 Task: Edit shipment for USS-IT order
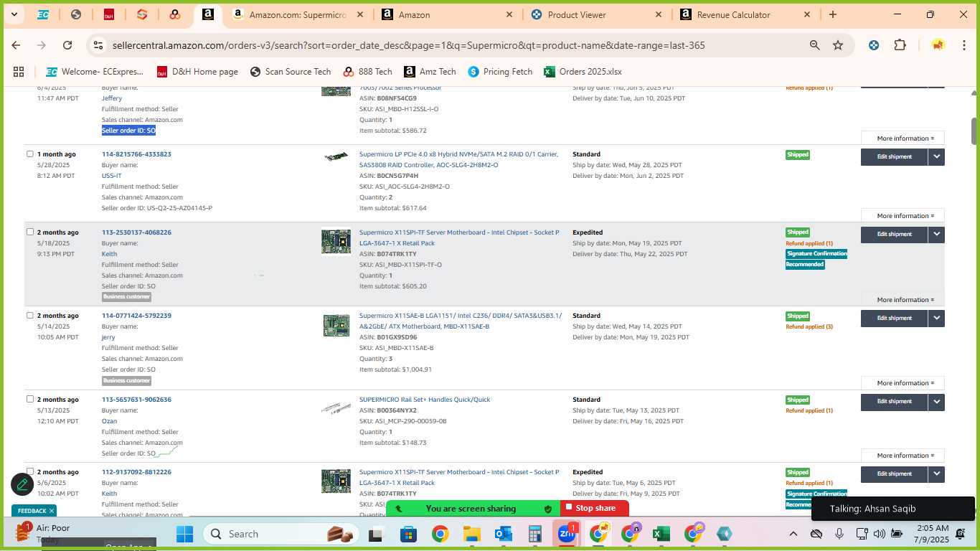click(x=894, y=156)
